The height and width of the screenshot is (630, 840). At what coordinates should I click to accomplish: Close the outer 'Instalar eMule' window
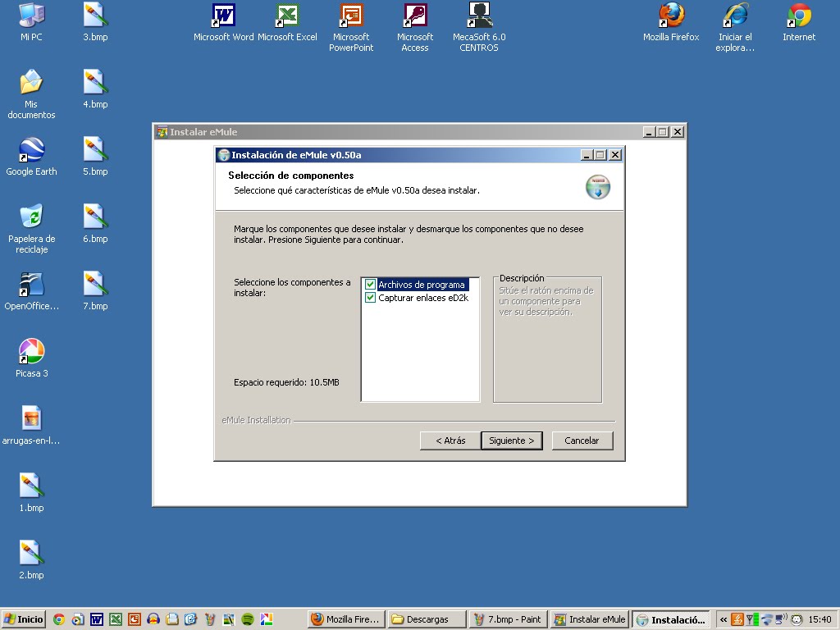pos(678,132)
